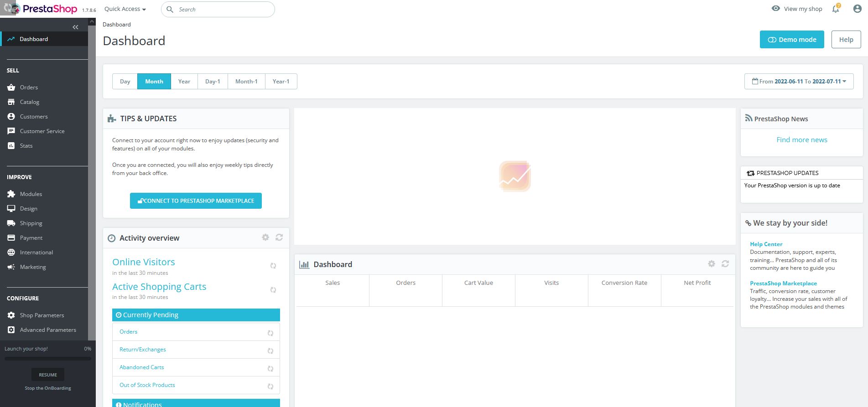This screenshot has width=868, height=407.
Task: Select the Orders metric in Dashboard chart
Action: coord(405,290)
